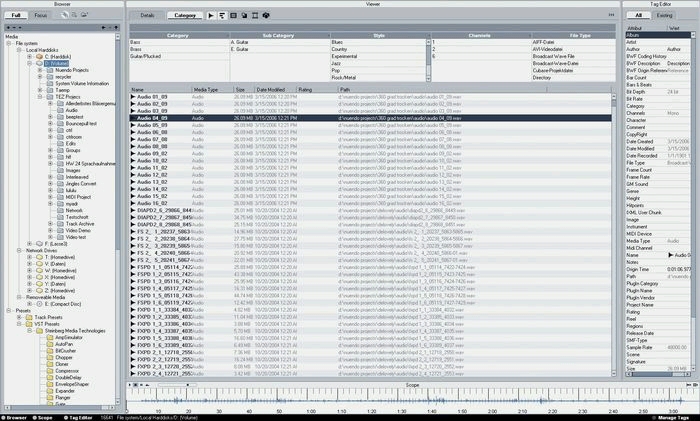Image resolution: width=700 pixels, height=421 pixels.
Task: Click the C: (Harddisk) drive icon
Action: [x=40, y=57]
